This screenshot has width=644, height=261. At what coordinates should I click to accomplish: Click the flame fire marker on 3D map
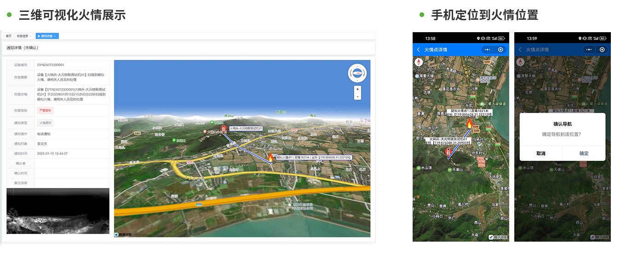click(270, 158)
